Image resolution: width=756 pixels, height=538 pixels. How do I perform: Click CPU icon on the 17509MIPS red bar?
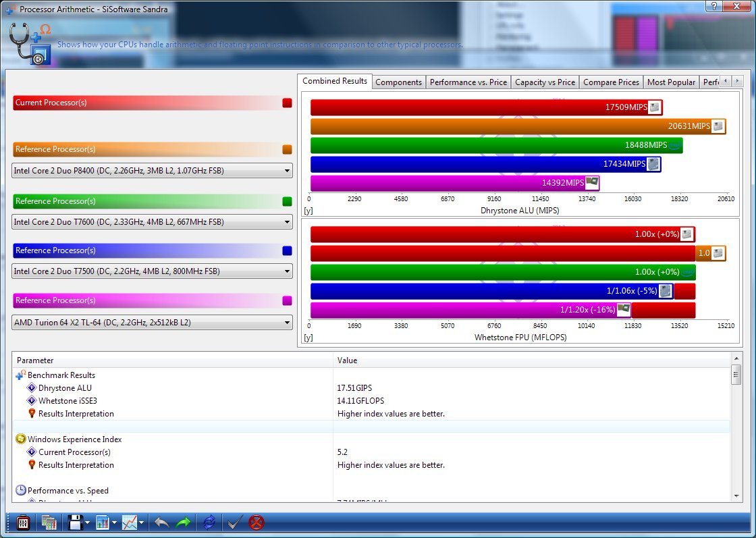[x=654, y=107]
